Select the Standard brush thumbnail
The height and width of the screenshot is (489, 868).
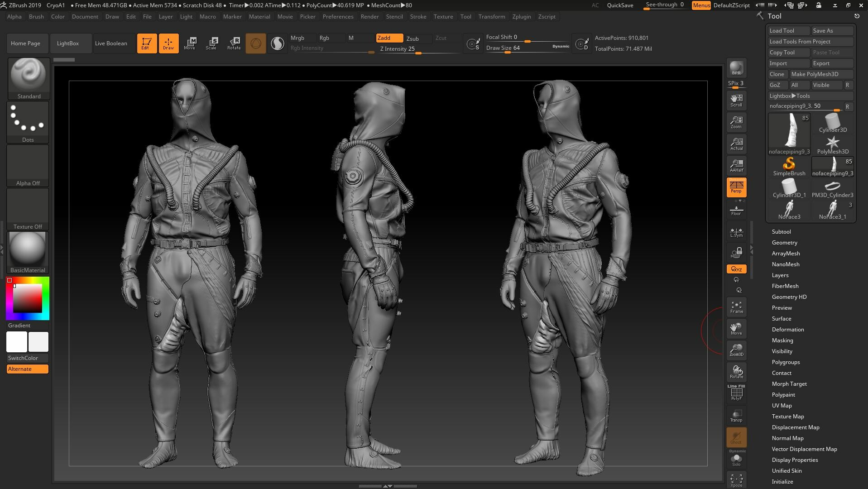pos(28,78)
